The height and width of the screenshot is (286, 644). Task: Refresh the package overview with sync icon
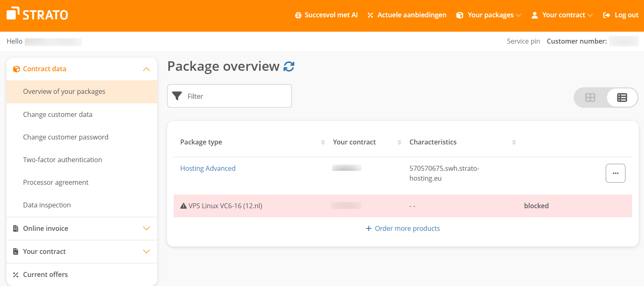(289, 66)
